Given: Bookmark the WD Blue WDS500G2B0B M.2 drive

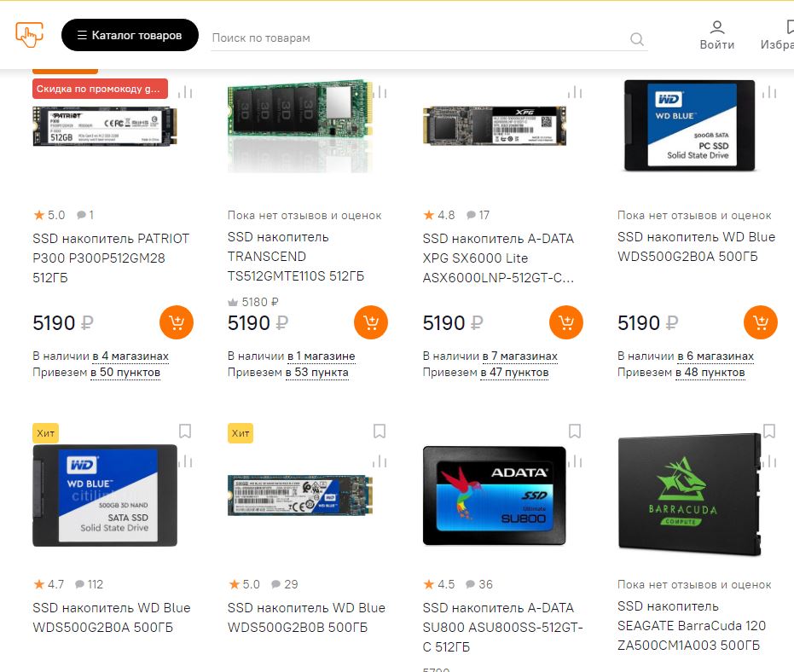Looking at the screenshot, I should click(x=380, y=431).
